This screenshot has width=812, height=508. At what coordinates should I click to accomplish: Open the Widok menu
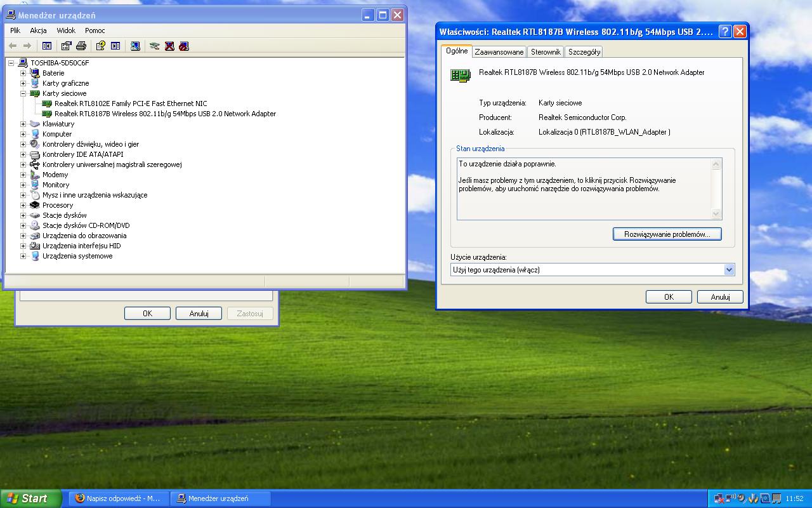pyautogui.click(x=66, y=30)
